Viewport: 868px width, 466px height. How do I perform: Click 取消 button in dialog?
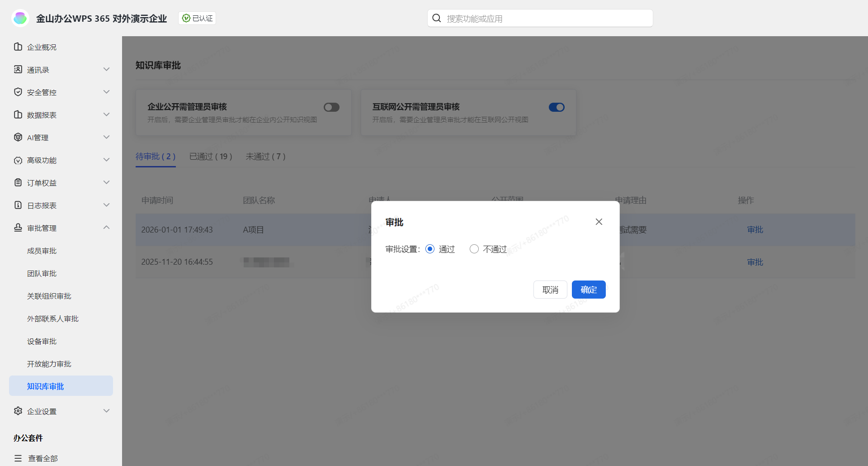(x=550, y=290)
